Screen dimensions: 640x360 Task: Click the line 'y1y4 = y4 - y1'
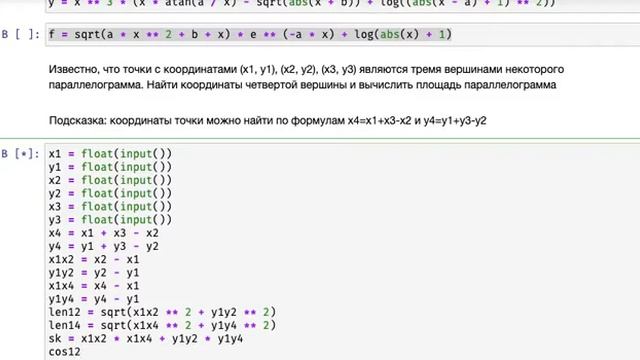click(x=94, y=299)
